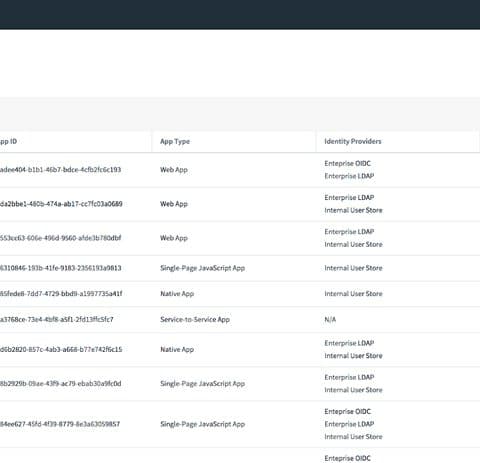Click Single-Page JavaScript App in 2356193a9813 row

[x=202, y=268]
